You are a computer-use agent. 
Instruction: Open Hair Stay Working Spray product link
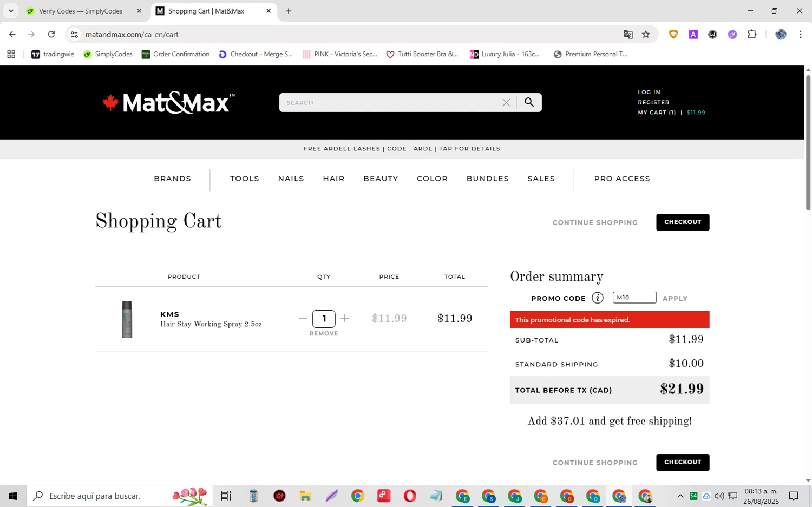click(x=211, y=324)
